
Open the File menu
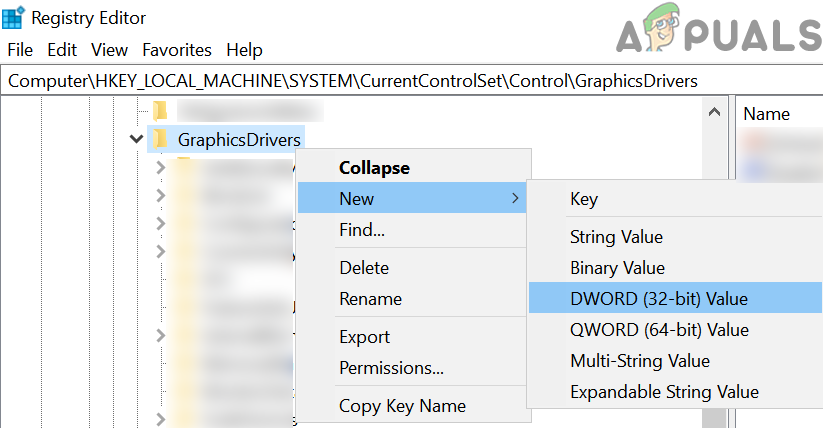[x=20, y=49]
